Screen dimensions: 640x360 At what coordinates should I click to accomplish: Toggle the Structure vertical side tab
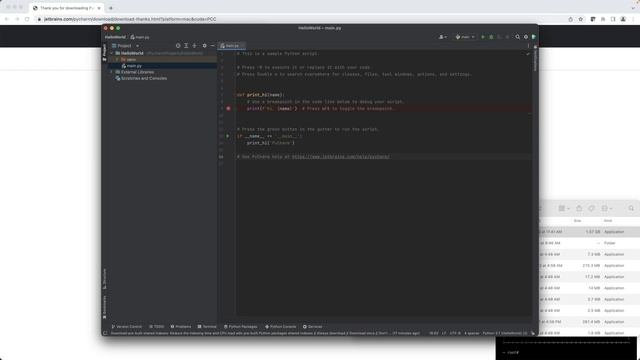tap(104, 279)
